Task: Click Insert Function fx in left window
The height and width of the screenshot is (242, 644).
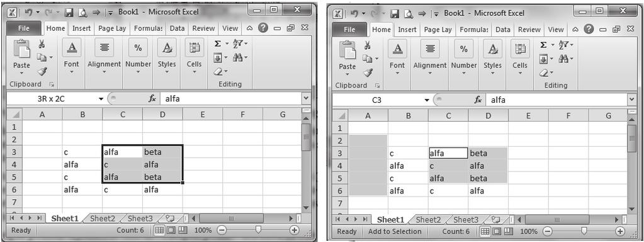Action: (152, 98)
